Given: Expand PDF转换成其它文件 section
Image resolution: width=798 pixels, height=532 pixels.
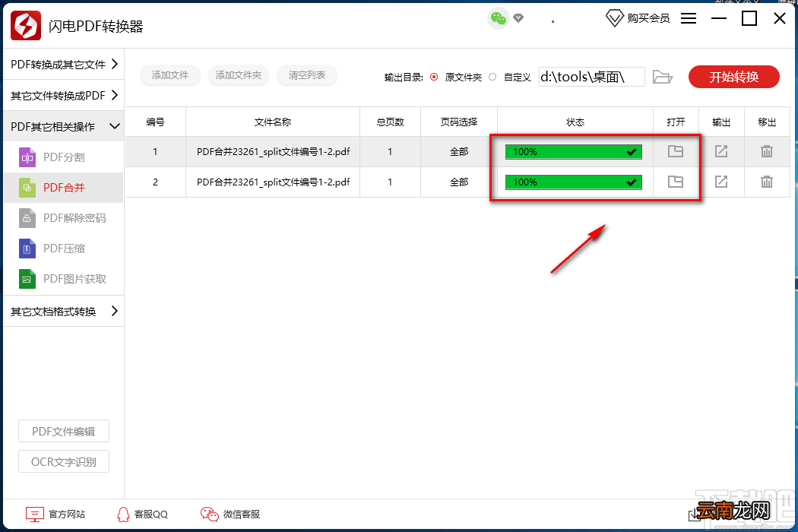Looking at the screenshot, I should click(64, 64).
